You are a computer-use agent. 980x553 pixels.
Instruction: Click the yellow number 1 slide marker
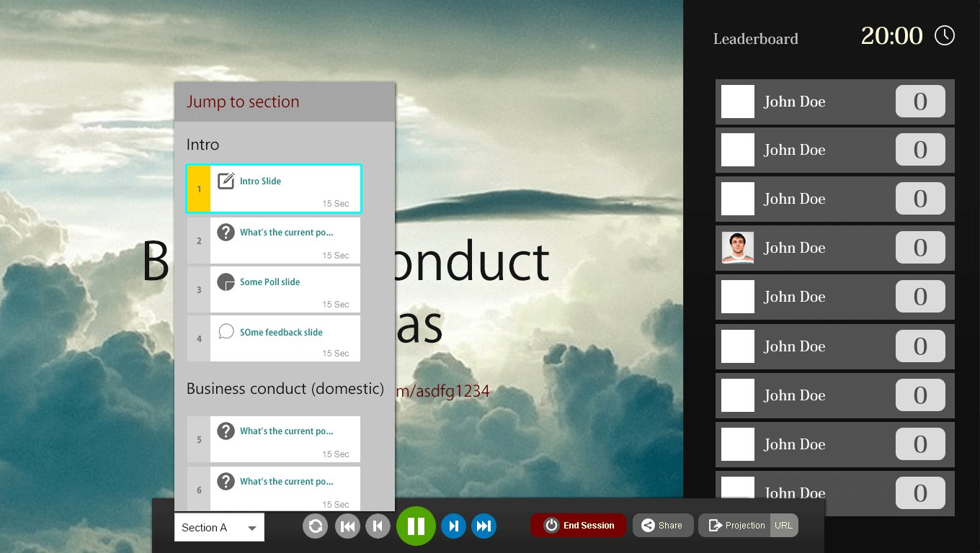(x=199, y=189)
